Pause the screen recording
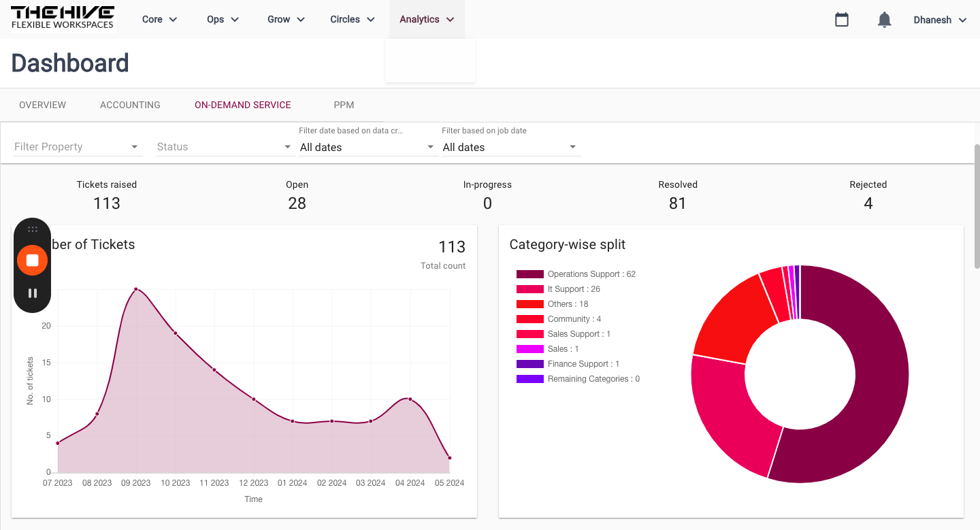980x530 pixels. pyautogui.click(x=32, y=293)
